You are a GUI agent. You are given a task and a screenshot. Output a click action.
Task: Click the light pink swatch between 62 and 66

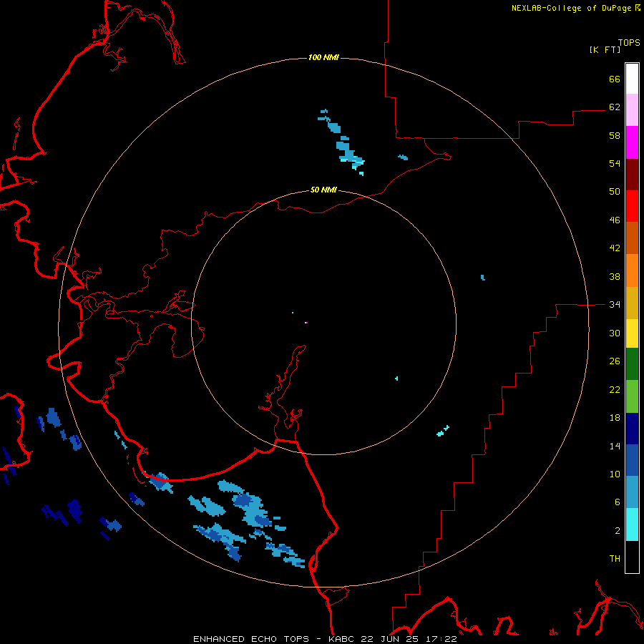632,110
